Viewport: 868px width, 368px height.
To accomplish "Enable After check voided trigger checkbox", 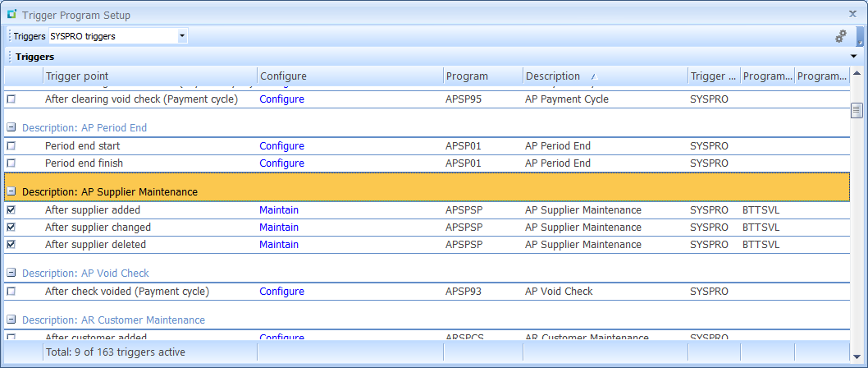I will click(11, 292).
